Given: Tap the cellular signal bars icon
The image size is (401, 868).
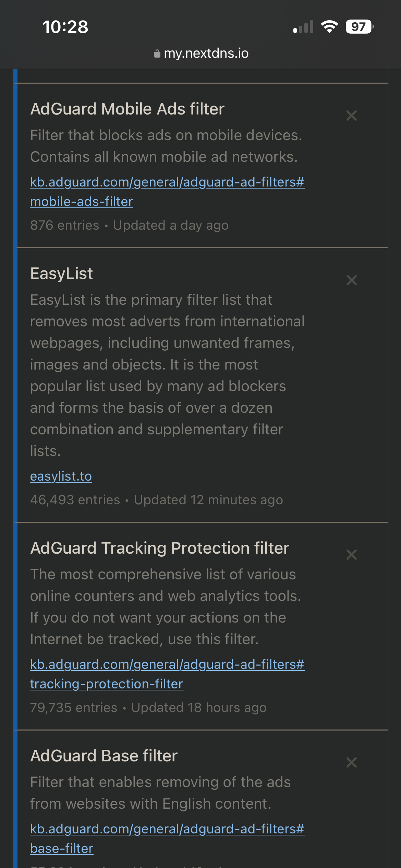Looking at the screenshot, I should point(303,27).
